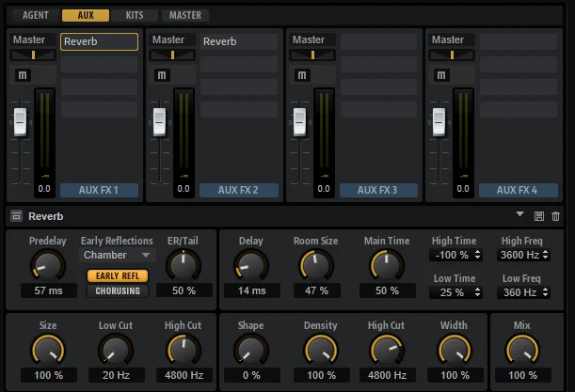This screenshot has height=392, width=575.
Task: Click the ER/Tail knob
Action: point(184,265)
